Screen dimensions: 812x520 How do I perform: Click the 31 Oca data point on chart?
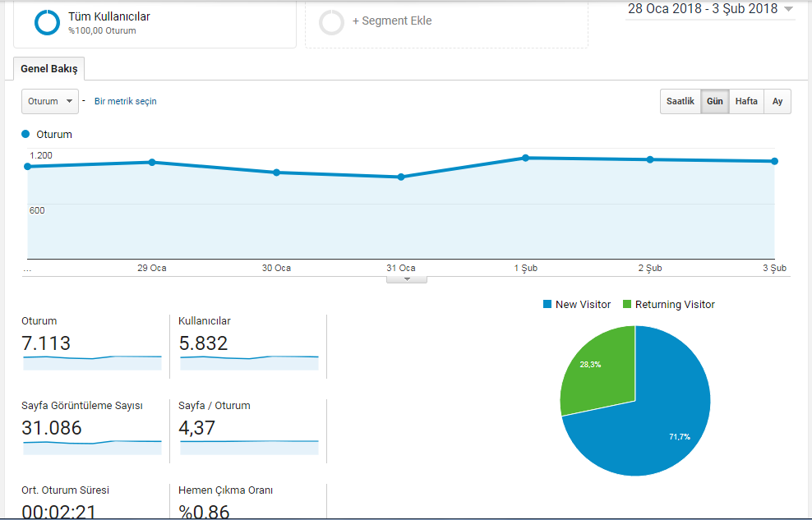(401, 177)
